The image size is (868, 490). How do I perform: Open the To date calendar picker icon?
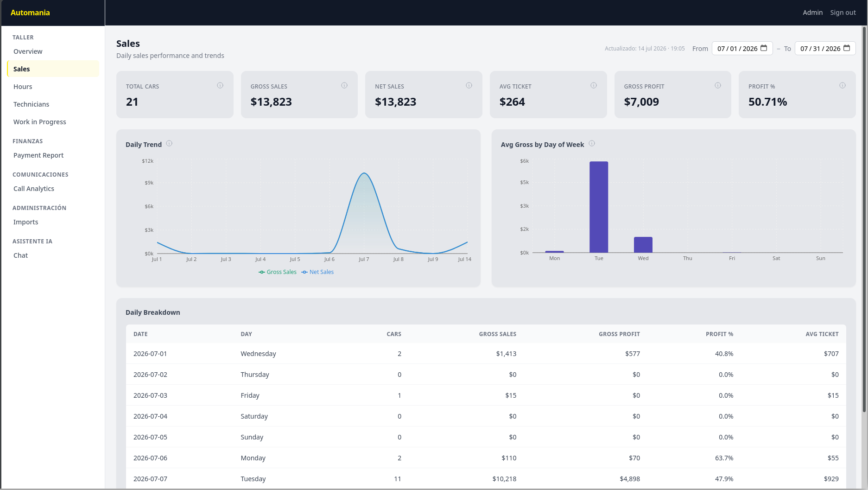tap(847, 48)
